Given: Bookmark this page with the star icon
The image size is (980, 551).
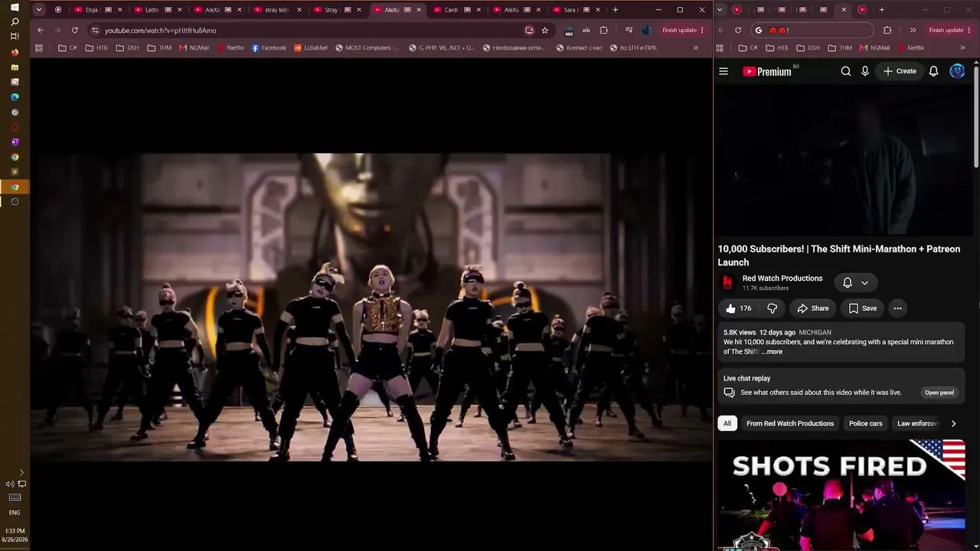Looking at the screenshot, I should coord(544,30).
